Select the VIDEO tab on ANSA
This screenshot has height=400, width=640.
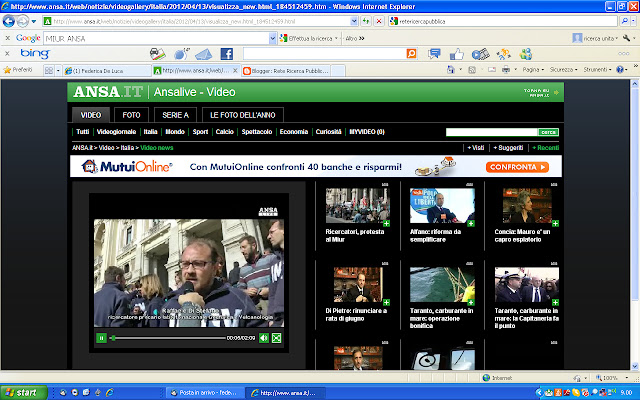pyautogui.click(x=91, y=115)
